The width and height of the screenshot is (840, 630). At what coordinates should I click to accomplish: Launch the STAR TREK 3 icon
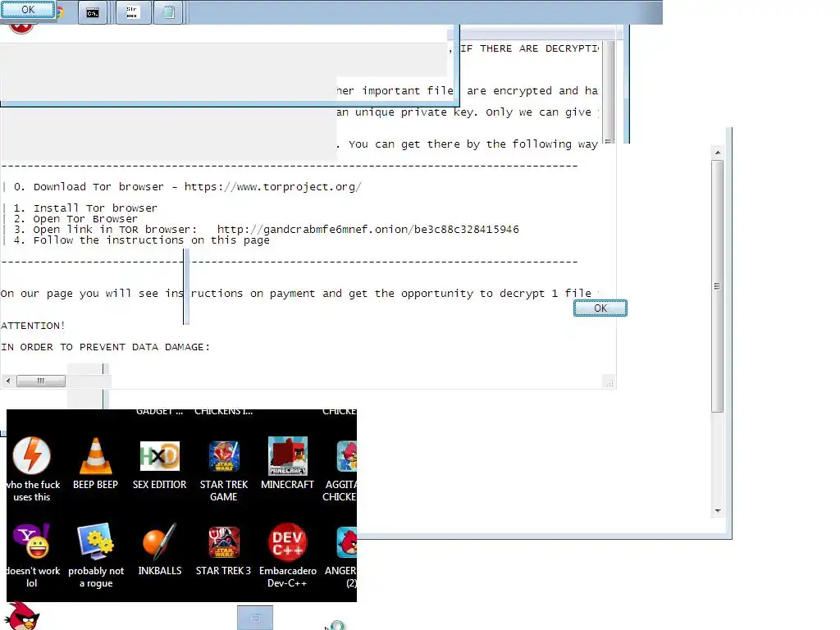[x=223, y=549]
